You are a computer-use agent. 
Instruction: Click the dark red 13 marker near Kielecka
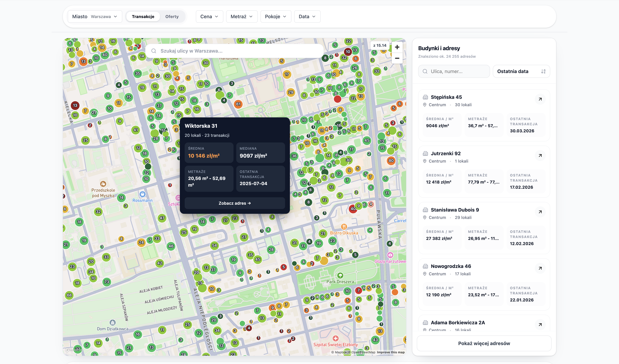[x=75, y=106]
